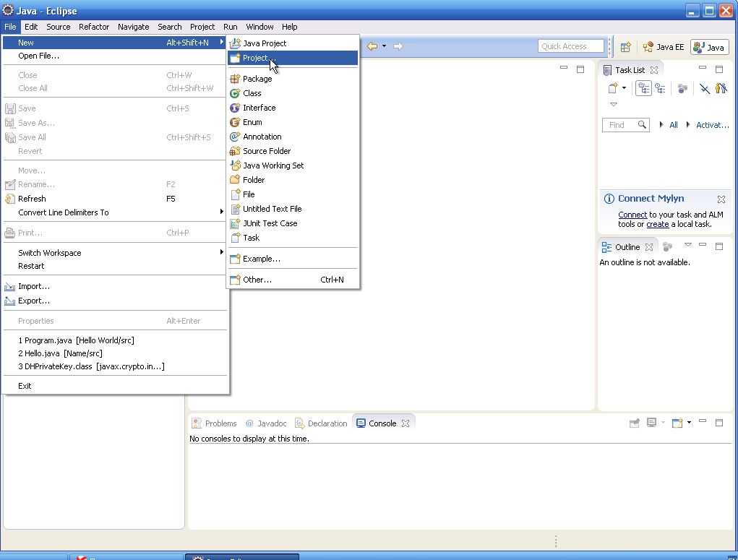Click the New Task icon in Task List
This screenshot has width=738, height=560.
point(613,88)
